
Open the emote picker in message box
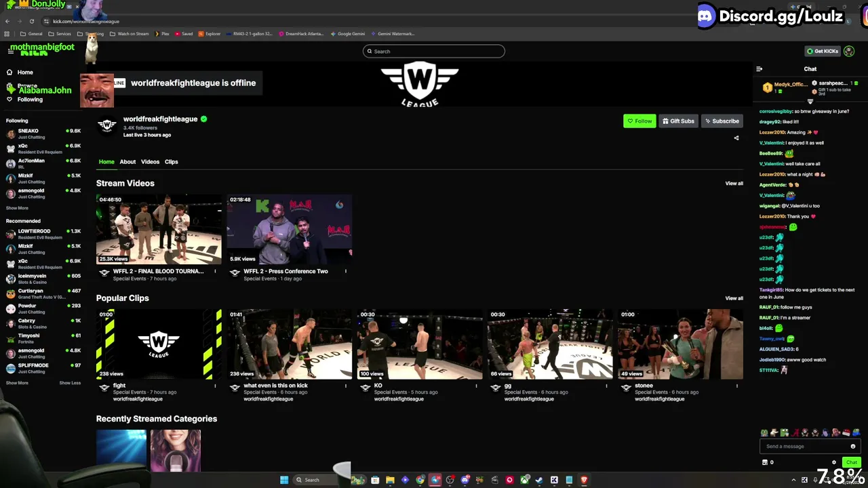[x=852, y=446]
